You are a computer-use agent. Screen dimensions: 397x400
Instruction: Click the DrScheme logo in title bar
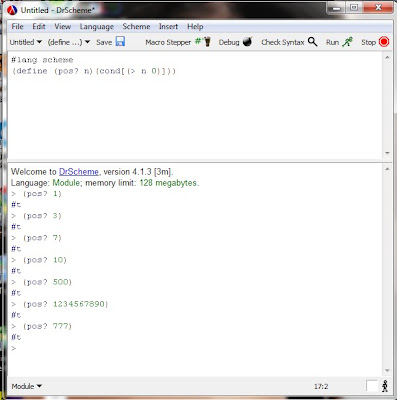(x=12, y=10)
